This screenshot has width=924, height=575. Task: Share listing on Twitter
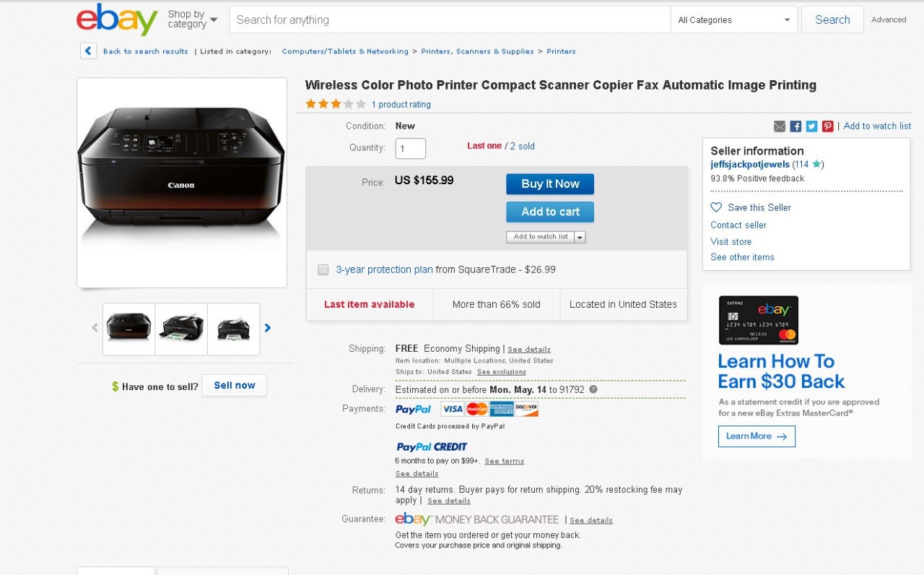click(811, 126)
